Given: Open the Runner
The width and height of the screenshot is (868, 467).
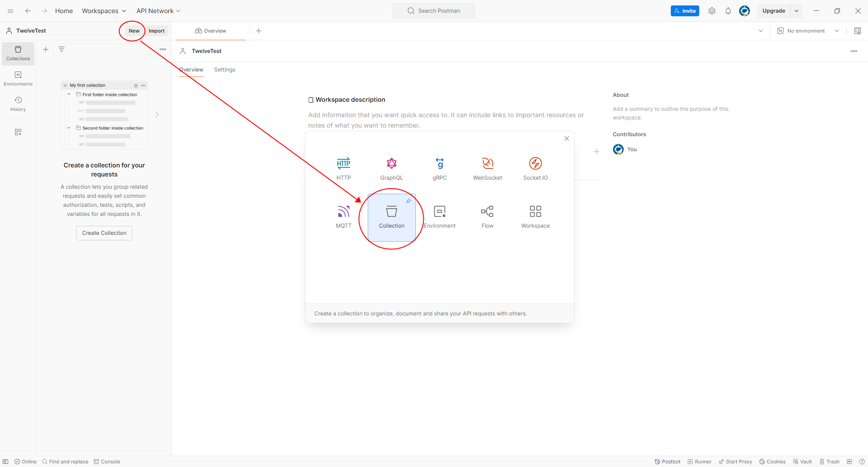Looking at the screenshot, I should coord(700,462).
